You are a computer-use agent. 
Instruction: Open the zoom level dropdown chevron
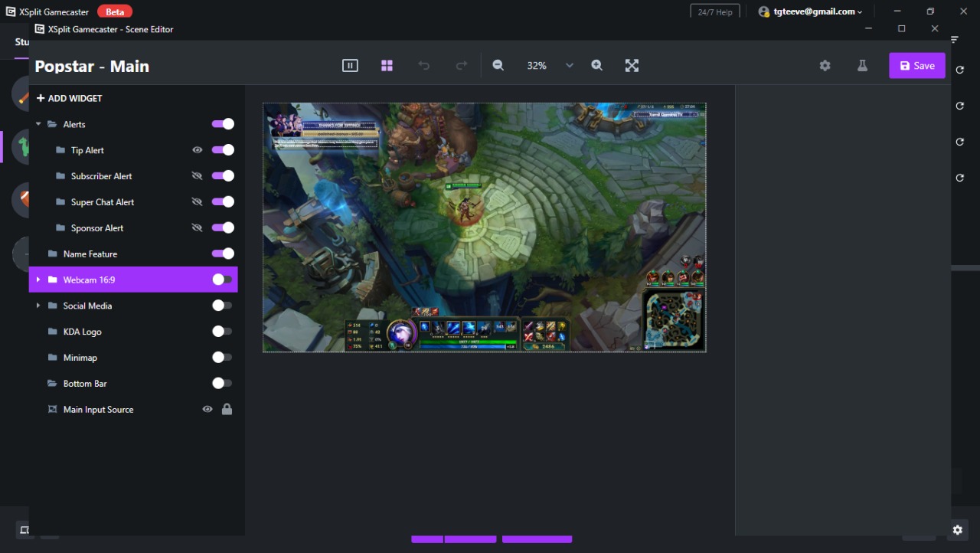tap(570, 66)
